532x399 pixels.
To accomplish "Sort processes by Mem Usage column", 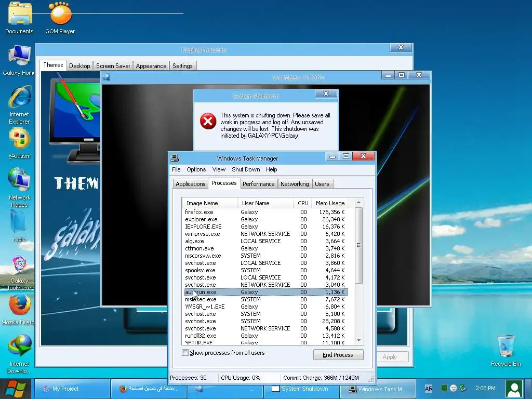I will 330,203.
